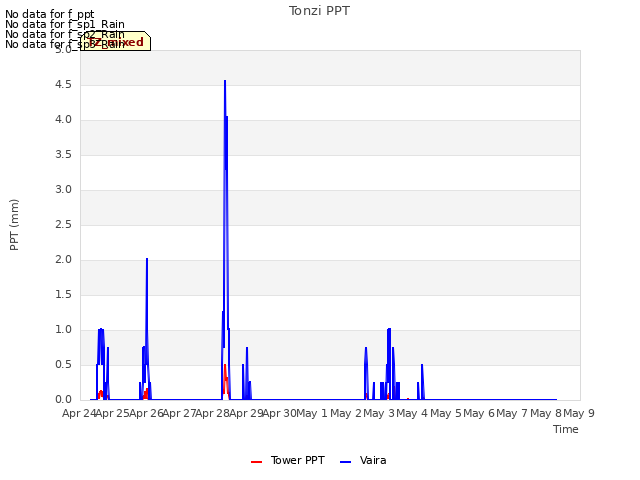Click the 'No data for f_sp1_Rain' message
The width and height of the screenshot is (640, 480).
65,24
